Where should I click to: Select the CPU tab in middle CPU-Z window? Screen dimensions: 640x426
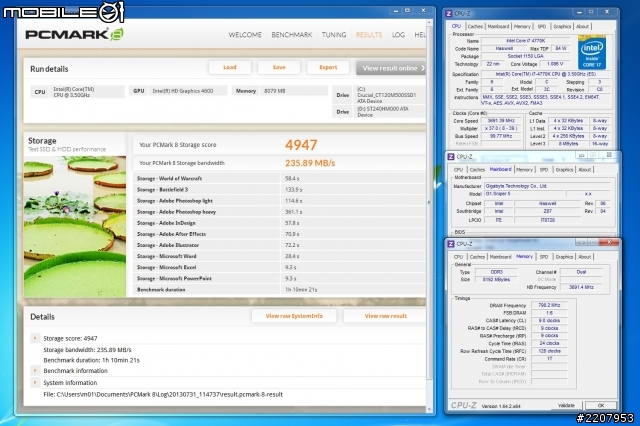pyautogui.click(x=458, y=170)
